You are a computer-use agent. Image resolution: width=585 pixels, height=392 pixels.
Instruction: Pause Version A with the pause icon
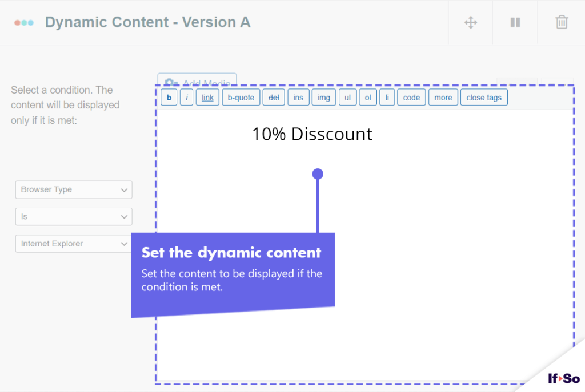coord(515,22)
